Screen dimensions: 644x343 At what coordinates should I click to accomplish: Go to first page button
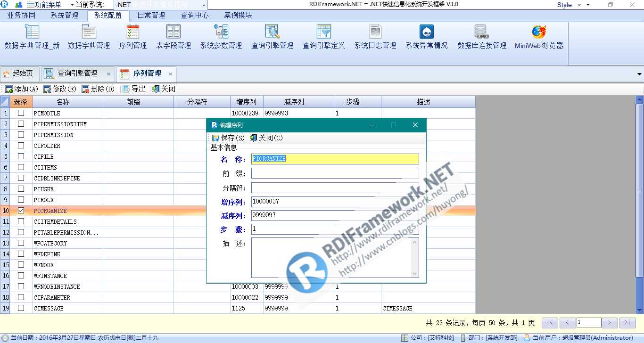(550, 323)
